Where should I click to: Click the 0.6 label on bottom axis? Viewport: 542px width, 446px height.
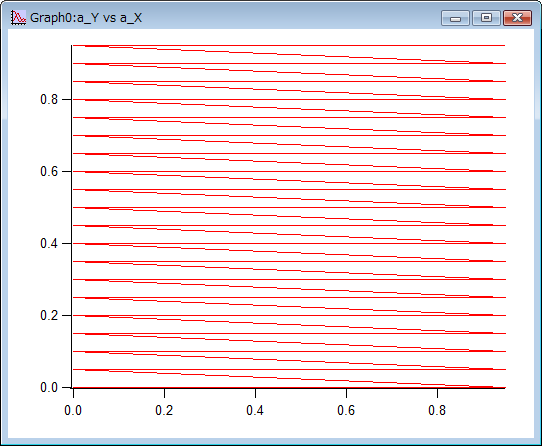(346, 410)
